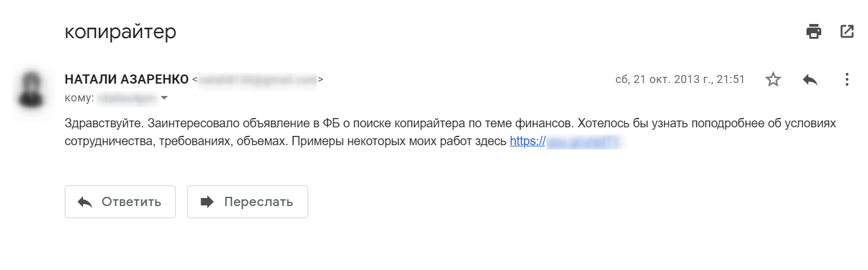Viewport: 868px width, 270px height.
Task: Print this email with the printer icon
Action: (x=814, y=31)
